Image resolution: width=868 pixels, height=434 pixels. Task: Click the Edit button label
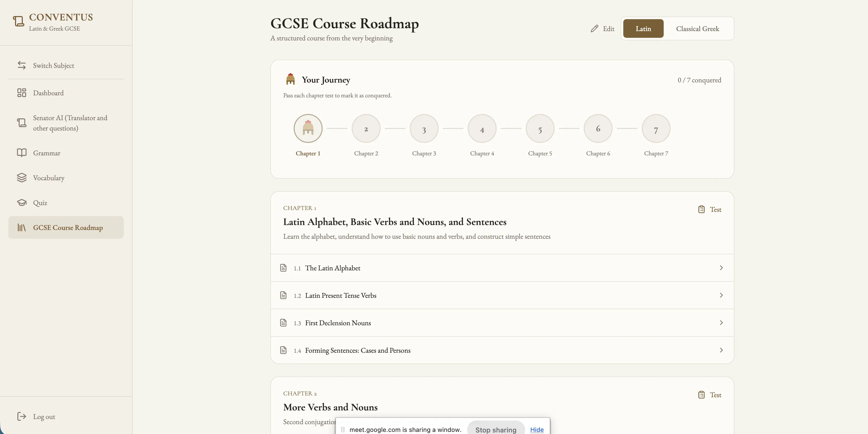pos(609,29)
